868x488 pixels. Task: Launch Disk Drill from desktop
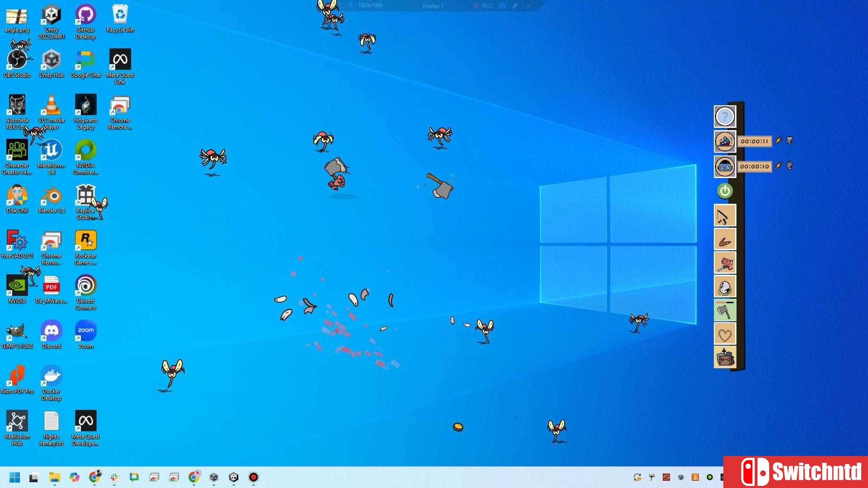coord(17,199)
